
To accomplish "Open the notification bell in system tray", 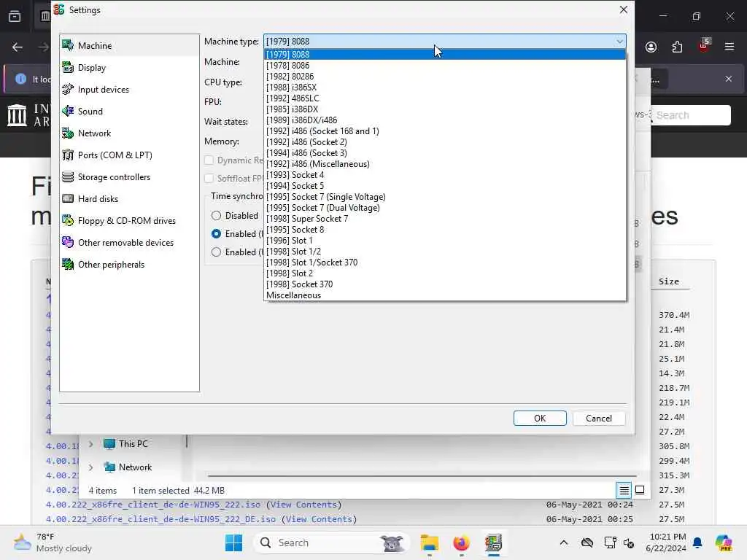I will 697,542.
